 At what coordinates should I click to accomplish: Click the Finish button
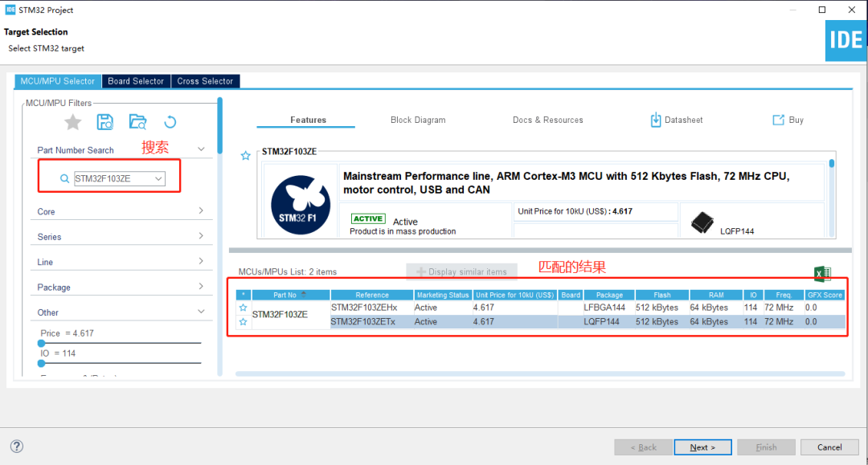766,447
